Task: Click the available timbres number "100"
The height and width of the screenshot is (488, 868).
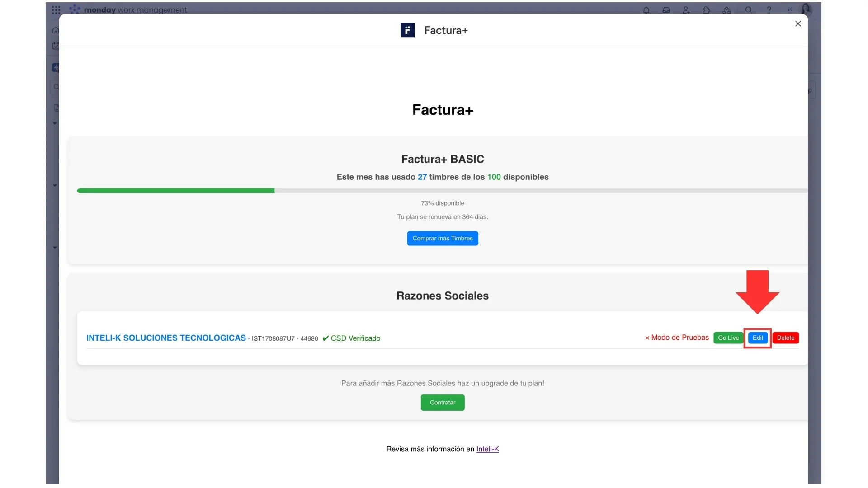Action: pyautogui.click(x=494, y=177)
